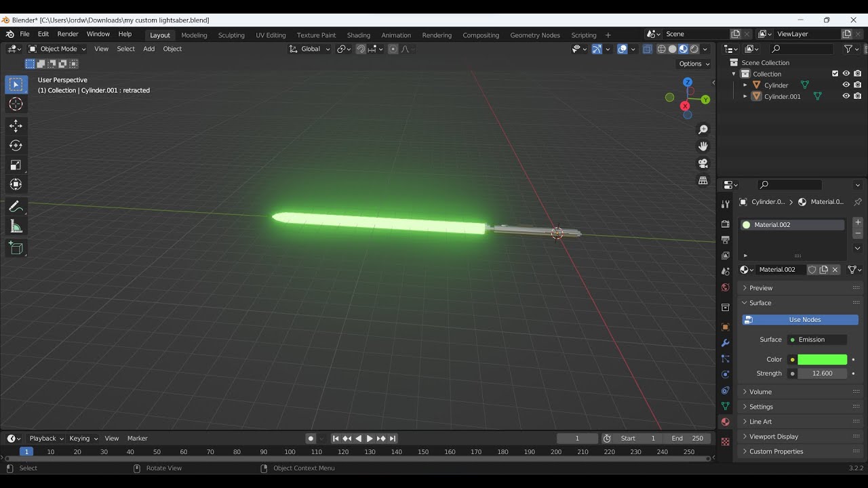Open the Options dropdown in viewport
868x488 pixels.
(694, 64)
